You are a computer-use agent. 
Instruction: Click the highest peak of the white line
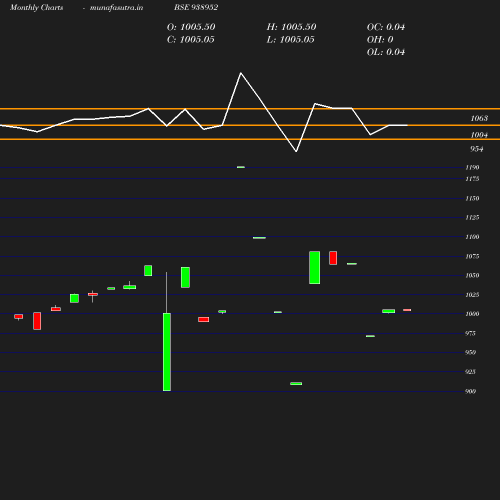[x=241, y=73]
